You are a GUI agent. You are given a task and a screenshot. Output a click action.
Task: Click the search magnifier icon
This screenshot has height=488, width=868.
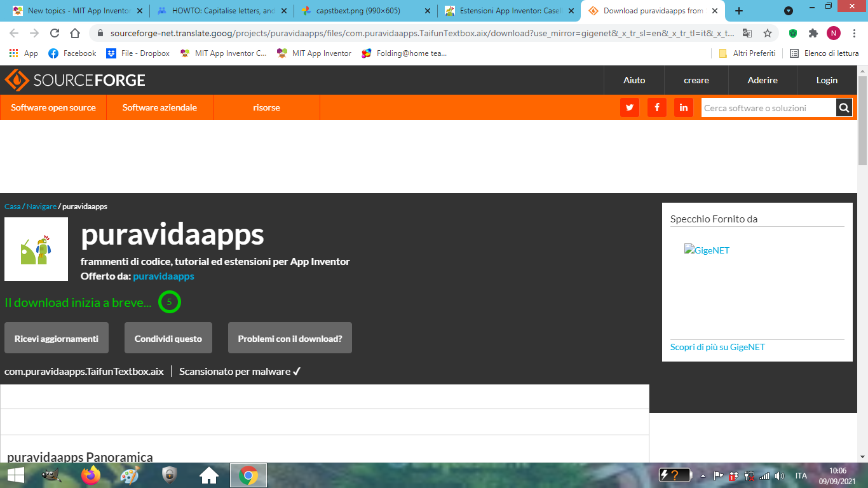click(x=844, y=108)
